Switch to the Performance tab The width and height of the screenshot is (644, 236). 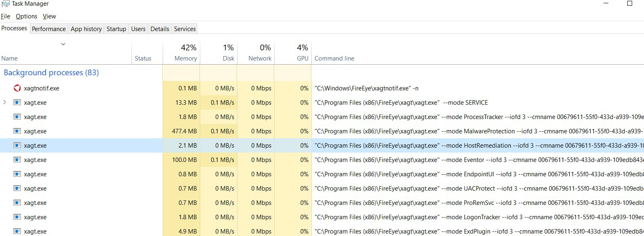49,29
